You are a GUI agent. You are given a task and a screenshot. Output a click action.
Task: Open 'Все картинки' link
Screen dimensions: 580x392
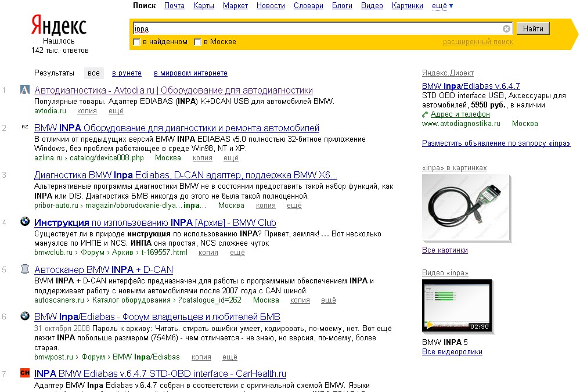(x=445, y=250)
